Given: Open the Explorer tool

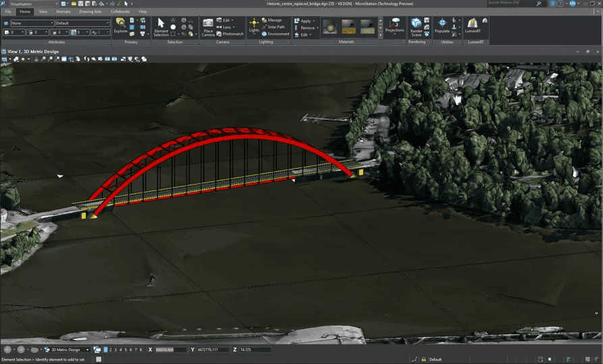Looking at the screenshot, I should click(x=120, y=26).
